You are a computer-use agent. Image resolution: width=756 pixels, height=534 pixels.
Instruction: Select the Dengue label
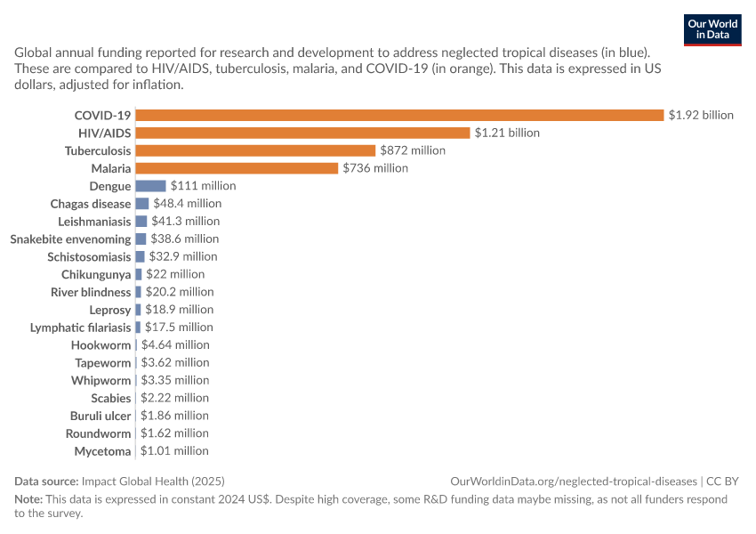click(110, 186)
